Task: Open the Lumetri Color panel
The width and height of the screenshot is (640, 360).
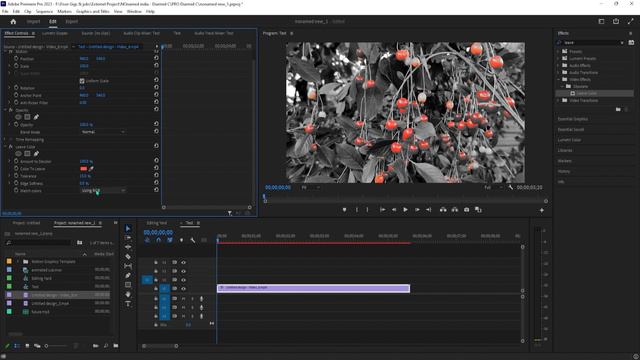Action: 569,140
